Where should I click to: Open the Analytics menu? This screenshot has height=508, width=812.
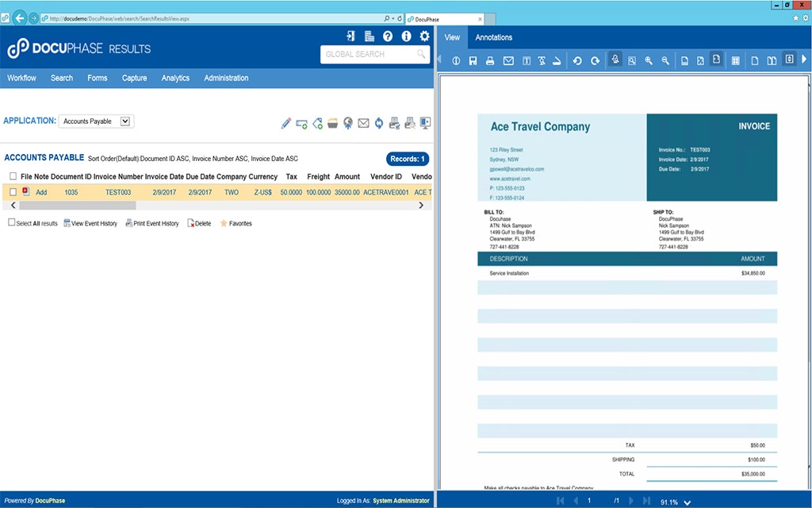coord(175,78)
